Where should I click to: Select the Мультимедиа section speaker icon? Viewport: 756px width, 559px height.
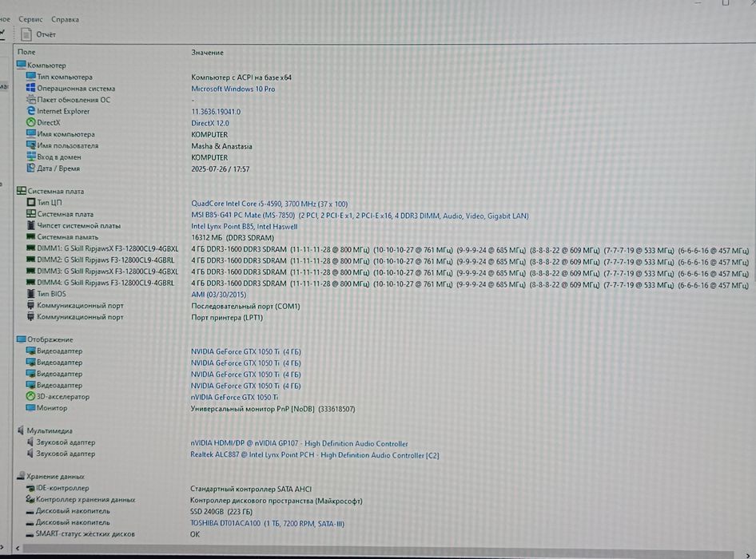21,430
